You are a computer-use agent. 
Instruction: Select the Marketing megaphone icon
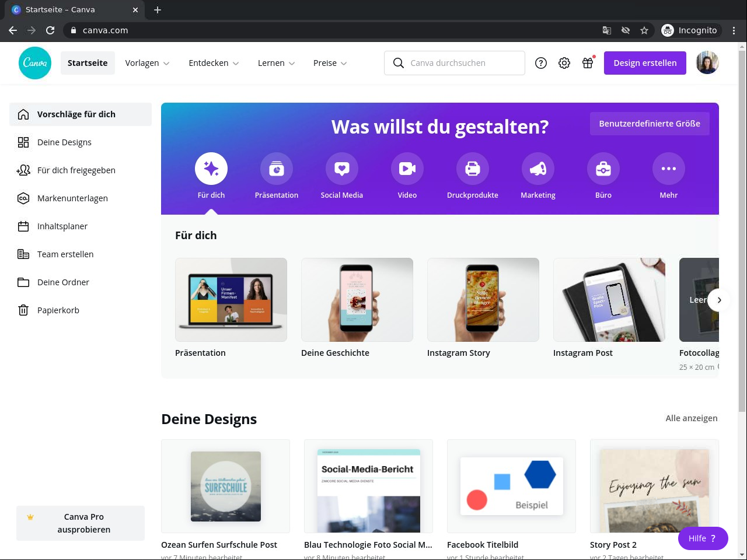pyautogui.click(x=538, y=169)
